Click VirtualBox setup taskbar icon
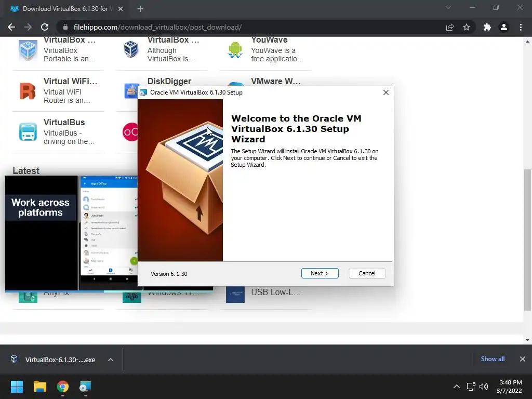Image resolution: width=532 pixels, height=399 pixels. (x=85, y=387)
